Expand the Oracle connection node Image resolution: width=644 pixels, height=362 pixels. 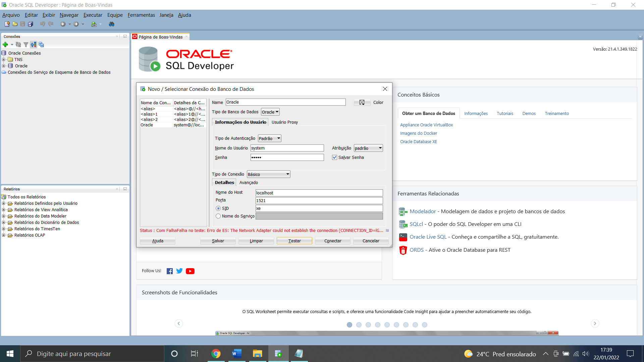[x=4, y=66]
